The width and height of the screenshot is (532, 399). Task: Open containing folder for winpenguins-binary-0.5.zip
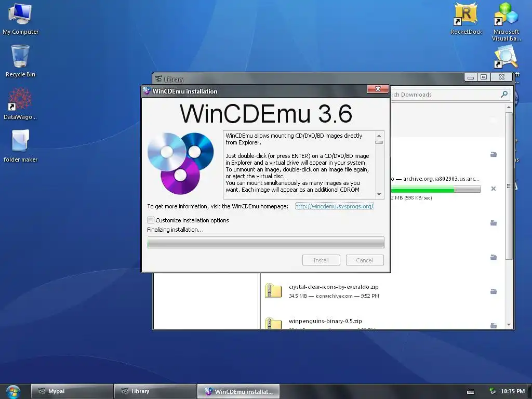point(494,326)
